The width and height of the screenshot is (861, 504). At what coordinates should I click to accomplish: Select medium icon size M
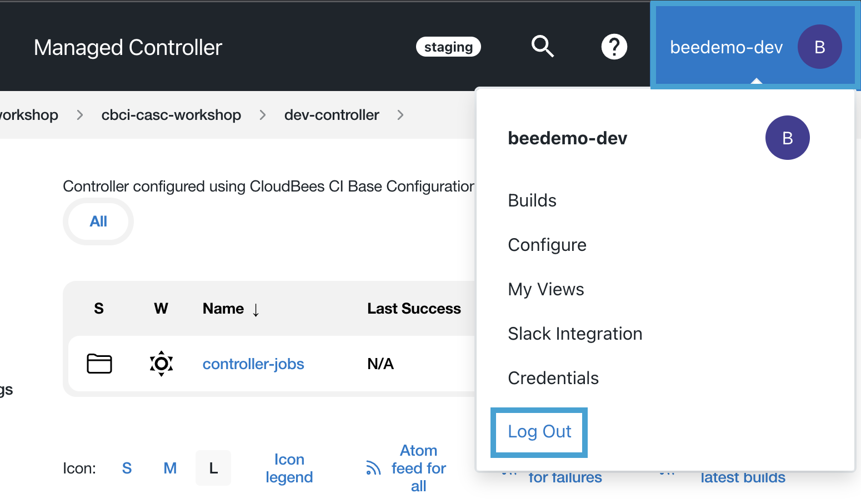pyautogui.click(x=170, y=468)
